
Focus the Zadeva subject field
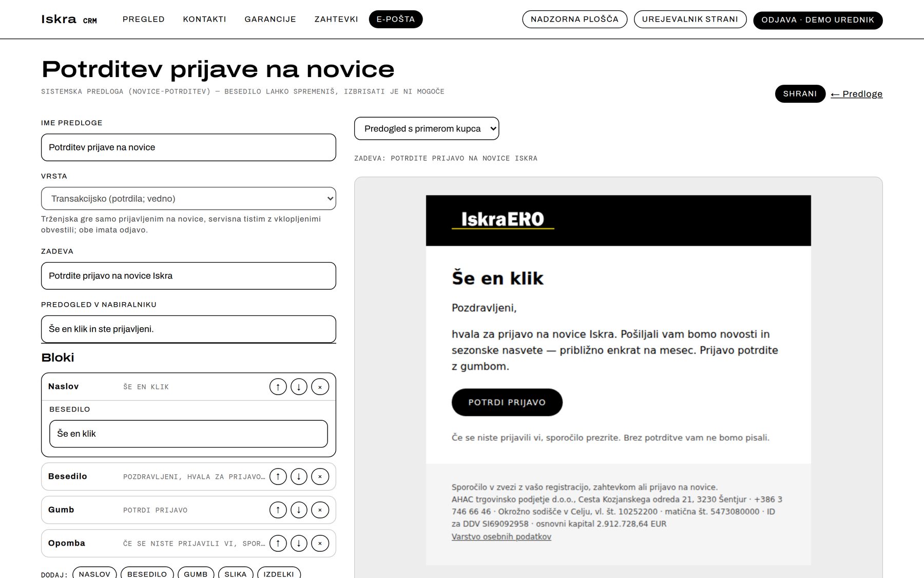point(188,276)
